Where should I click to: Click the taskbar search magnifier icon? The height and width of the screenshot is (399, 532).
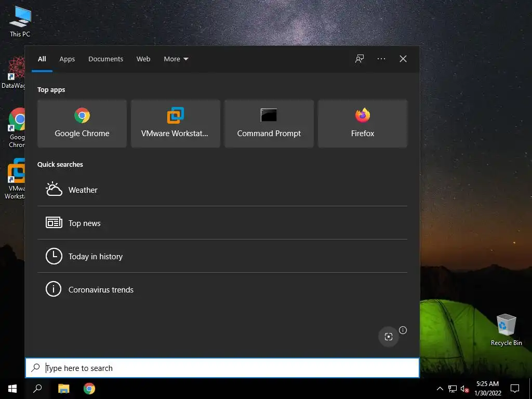pos(37,389)
